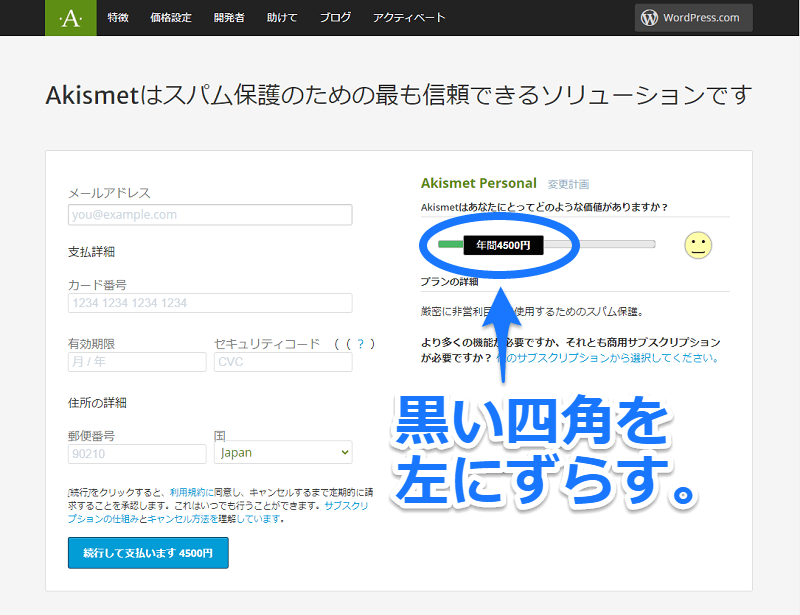Click the カード番号 input field
800x615 pixels.
click(210, 303)
